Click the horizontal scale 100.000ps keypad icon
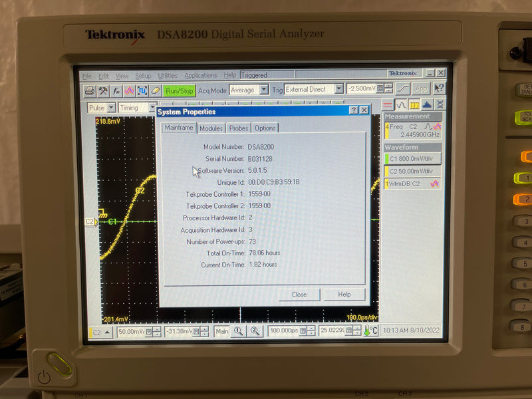 click(x=303, y=331)
